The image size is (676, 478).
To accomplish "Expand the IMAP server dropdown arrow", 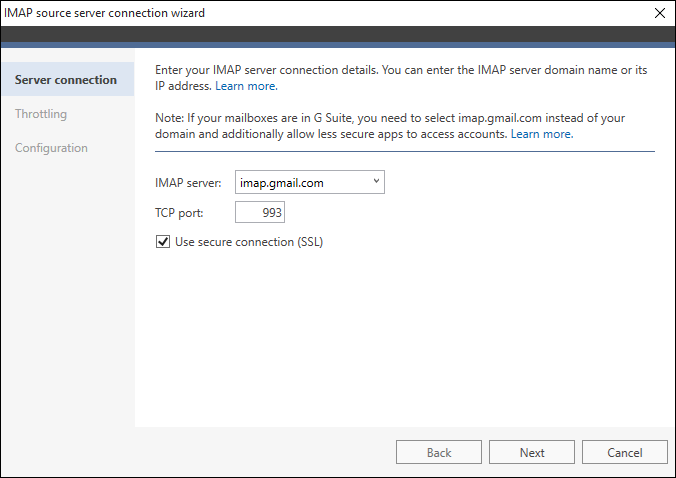I will pyautogui.click(x=376, y=181).
